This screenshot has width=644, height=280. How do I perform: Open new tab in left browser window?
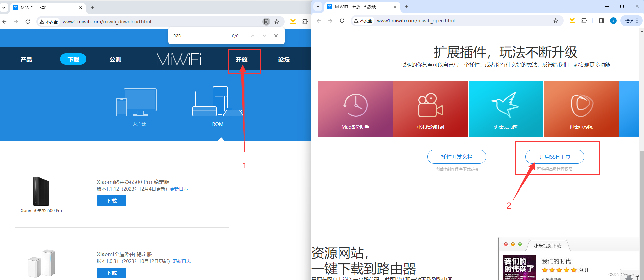[x=92, y=8]
